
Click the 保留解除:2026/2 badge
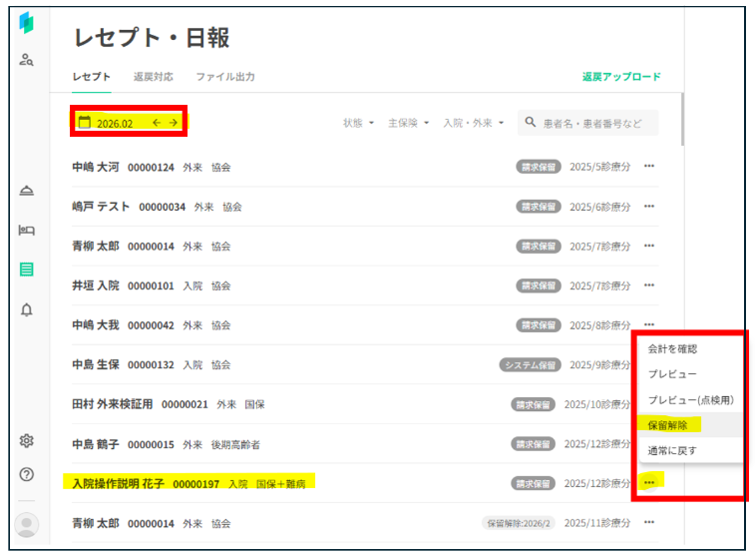pos(519,523)
